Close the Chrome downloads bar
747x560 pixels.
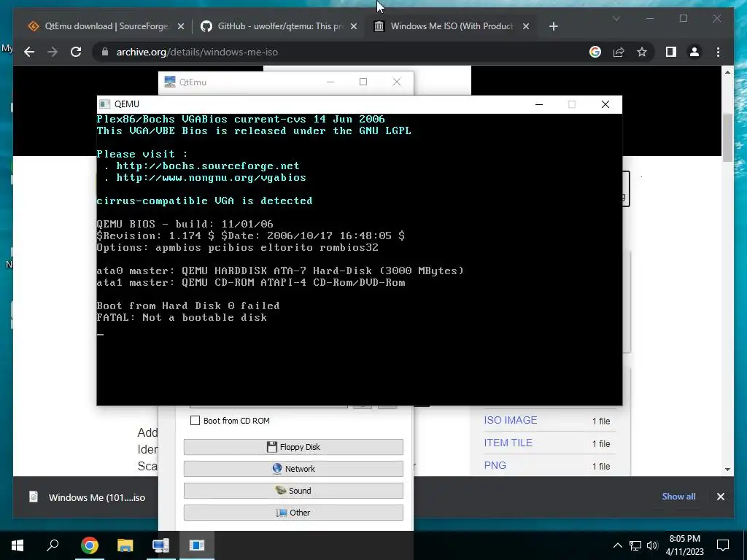[x=720, y=496]
